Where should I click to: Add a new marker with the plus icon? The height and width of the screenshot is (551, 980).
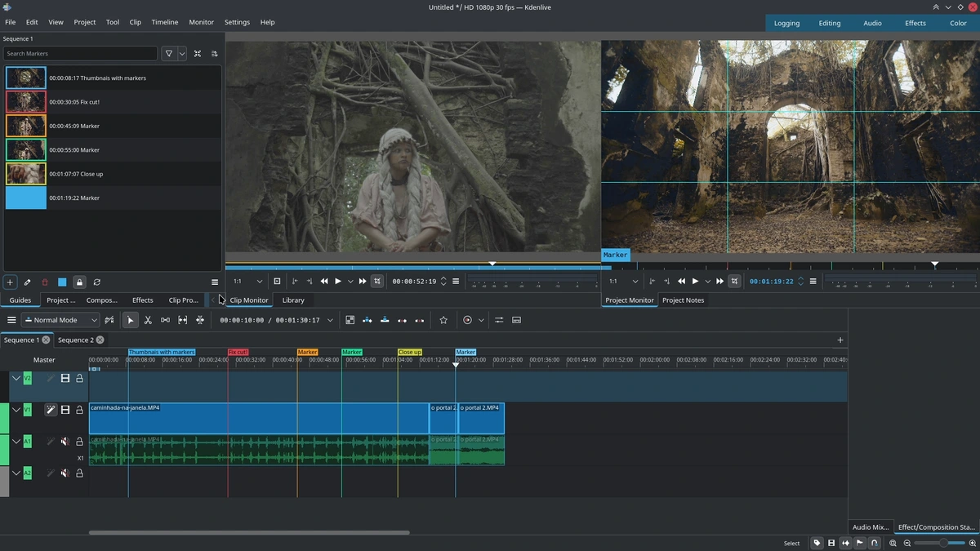point(10,282)
